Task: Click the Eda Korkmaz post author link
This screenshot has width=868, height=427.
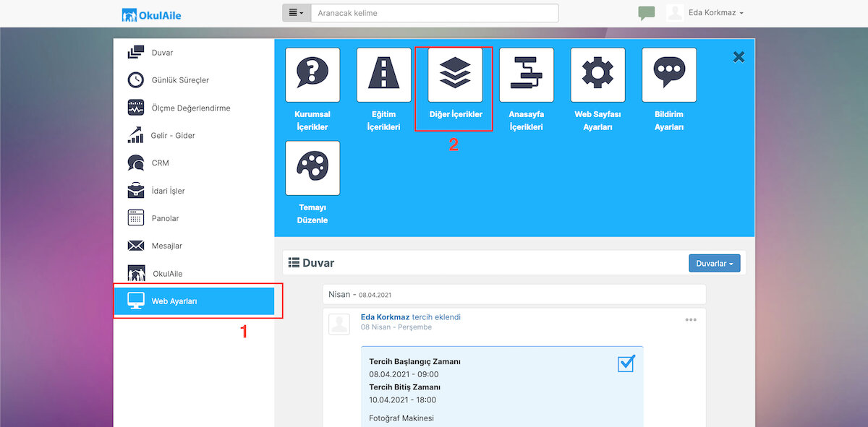Action: click(x=385, y=317)
